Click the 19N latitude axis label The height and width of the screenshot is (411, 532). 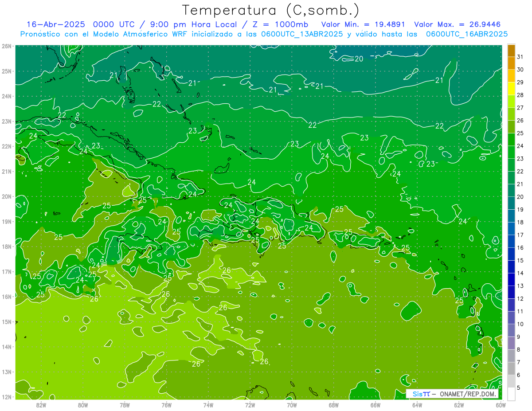(7, 221)
